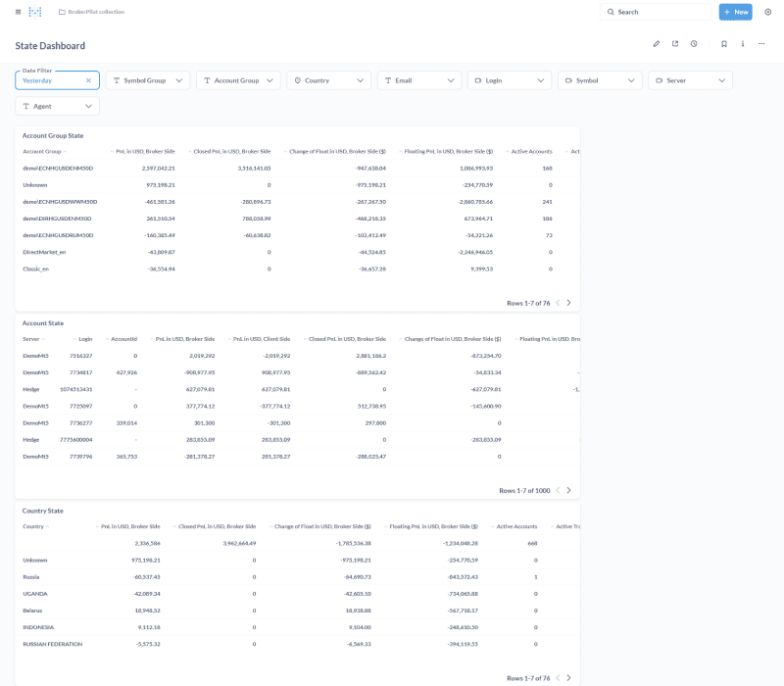Open the more options ellipsis menu

tap(762, 45)
